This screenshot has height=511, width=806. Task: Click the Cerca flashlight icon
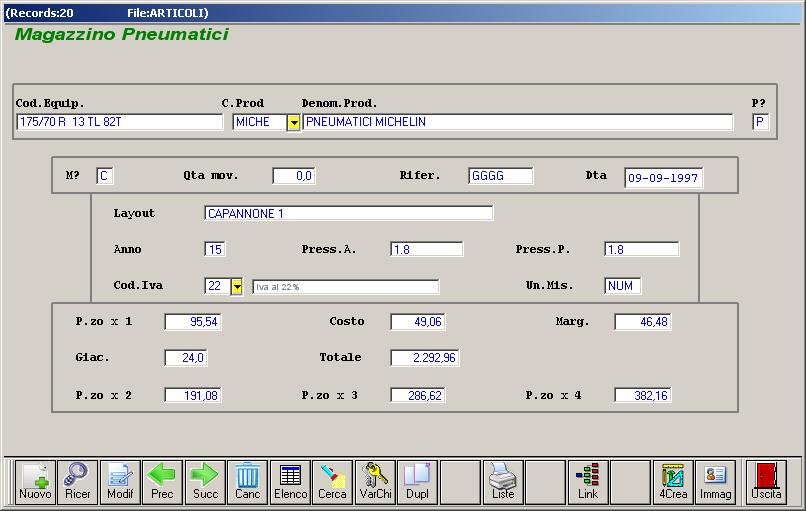point(332,481)
